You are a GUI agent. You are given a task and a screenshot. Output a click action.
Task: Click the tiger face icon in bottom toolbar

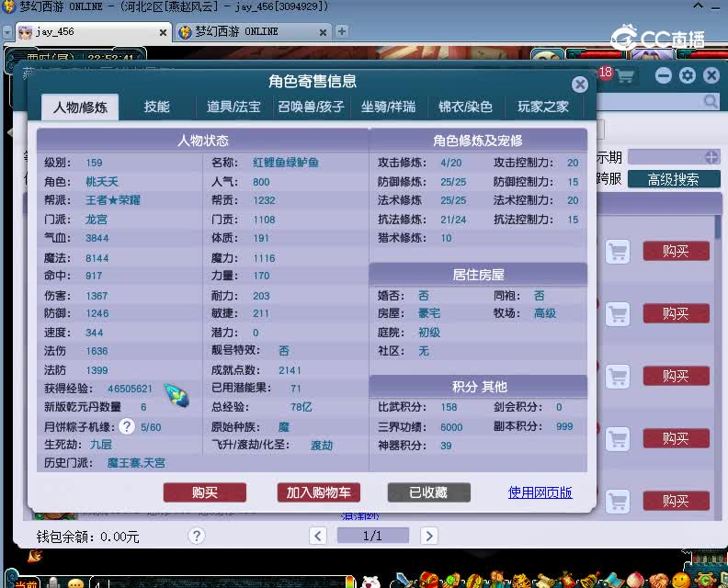521,581
